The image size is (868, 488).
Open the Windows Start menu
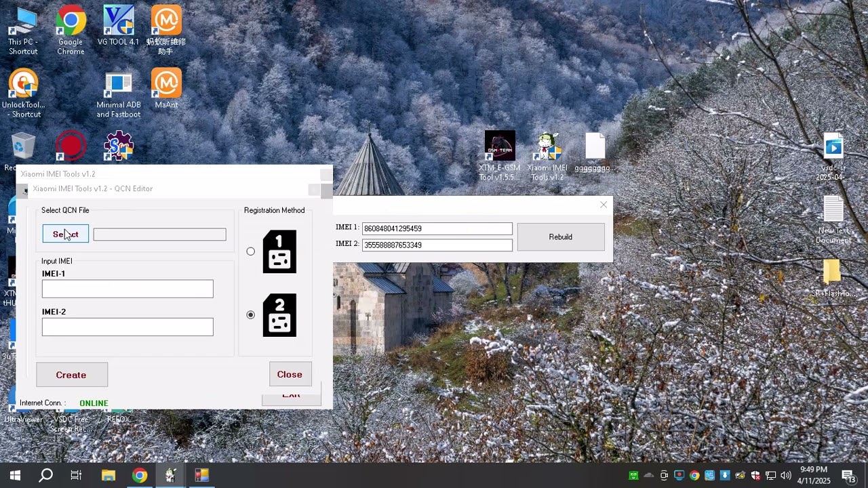[15, 475]
